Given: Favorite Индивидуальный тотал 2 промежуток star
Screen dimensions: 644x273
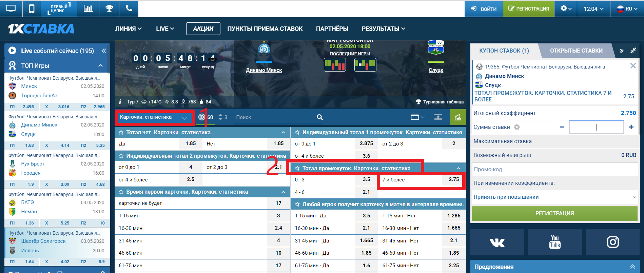Looking at the screenshot, I should 121,156.
